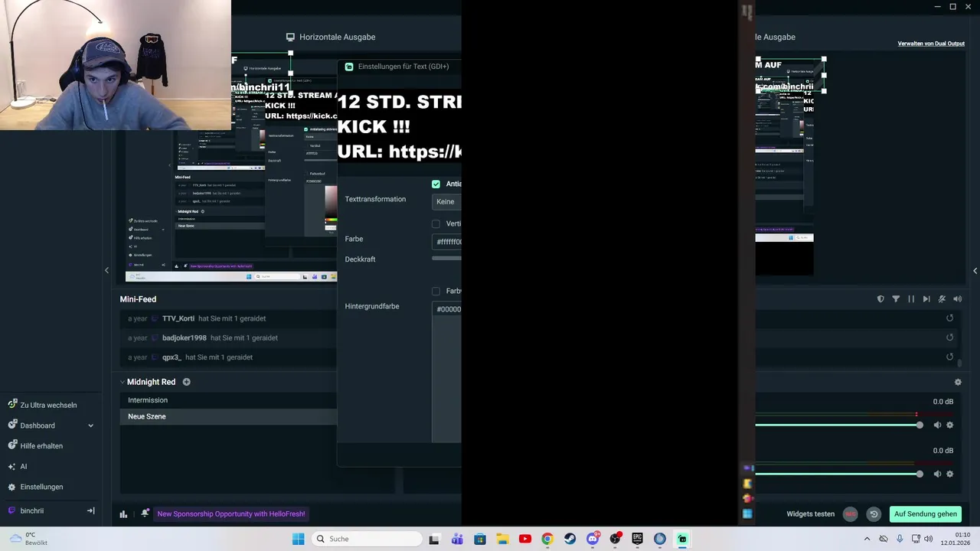980x551 pixels.
Task: Open the AI sidebar item
Action: click(x=24, y=466)
